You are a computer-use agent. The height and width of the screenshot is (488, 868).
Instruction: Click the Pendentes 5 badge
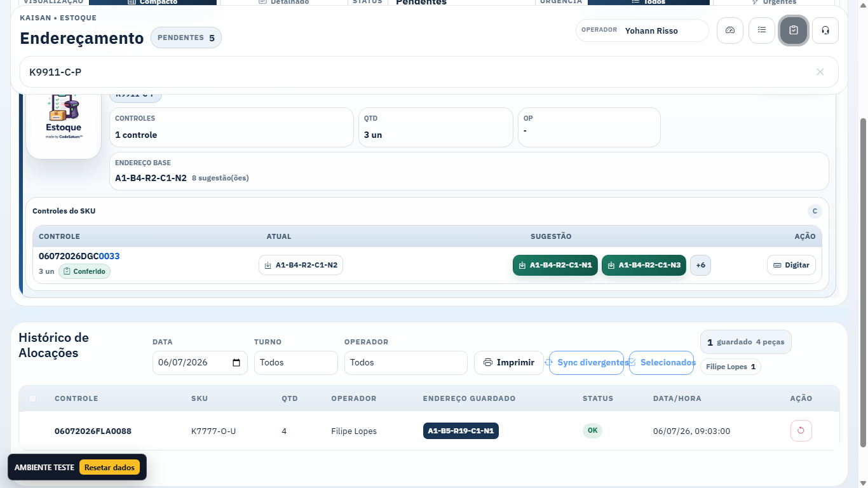pyautogui.click(x=186, y=38)
